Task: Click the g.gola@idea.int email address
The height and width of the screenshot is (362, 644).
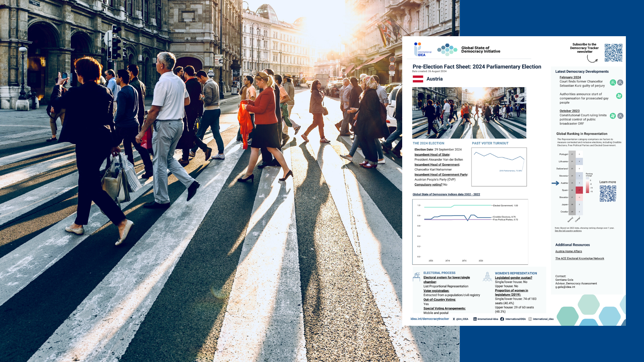Action: 565,287
